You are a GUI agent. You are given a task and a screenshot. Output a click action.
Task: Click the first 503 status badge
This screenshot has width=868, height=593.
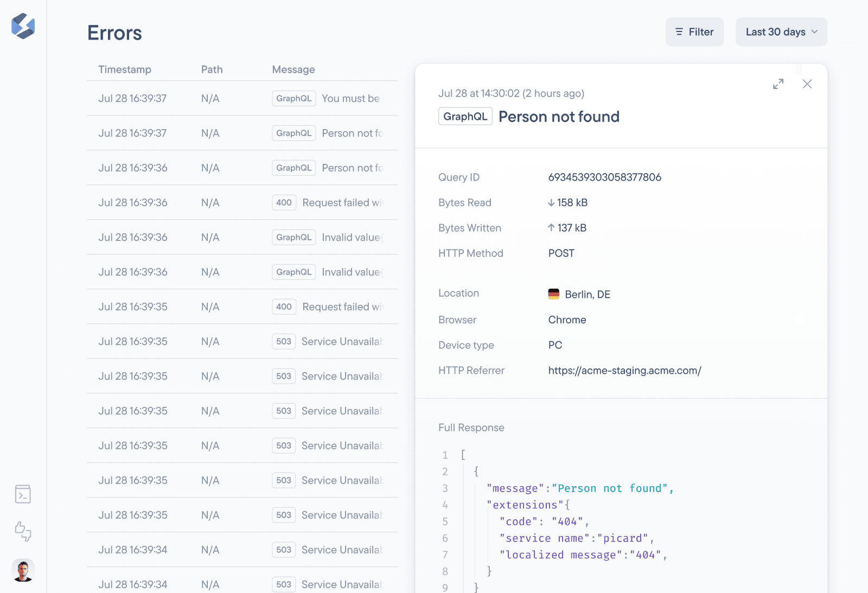click(284, 341)
